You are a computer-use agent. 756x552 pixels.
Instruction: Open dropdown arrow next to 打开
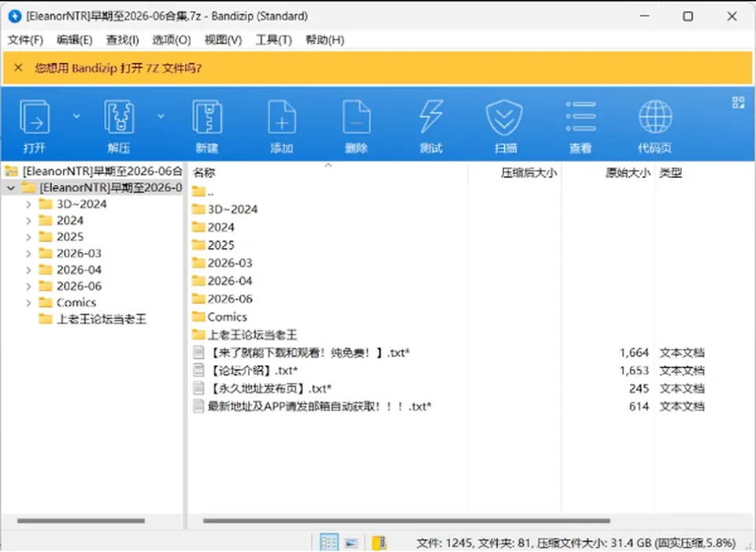[x=76, y=116]
